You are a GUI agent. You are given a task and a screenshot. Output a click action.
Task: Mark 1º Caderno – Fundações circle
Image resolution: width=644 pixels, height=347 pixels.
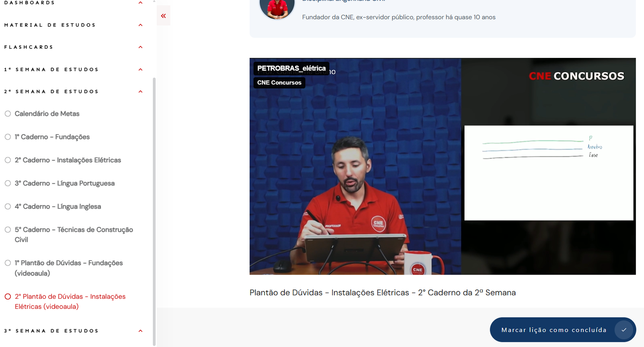[8, 137]
